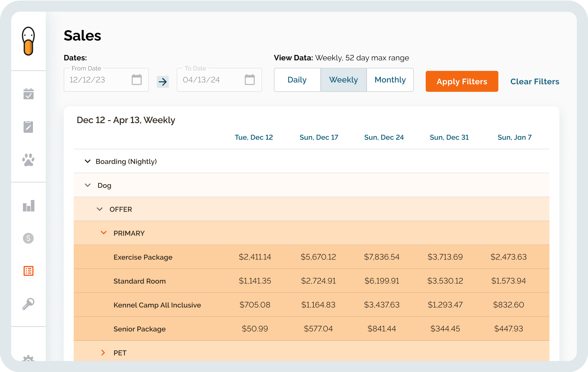Open the To Date calendar picker
The height and width of the screenshot is (372, 588).
[x=250, y=80]
